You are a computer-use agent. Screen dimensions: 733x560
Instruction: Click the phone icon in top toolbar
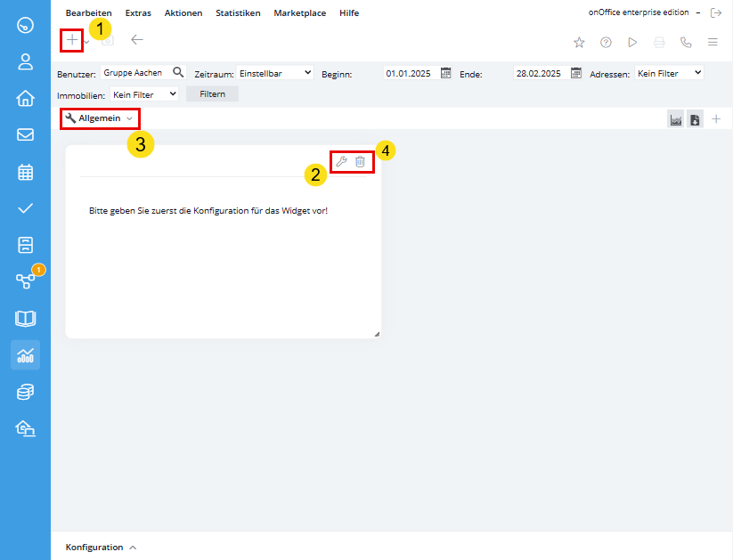[x=686, y=42]
